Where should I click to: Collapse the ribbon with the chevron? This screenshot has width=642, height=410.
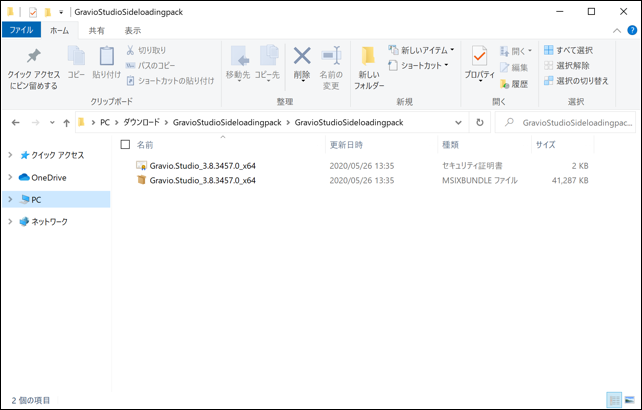point(617,31)
